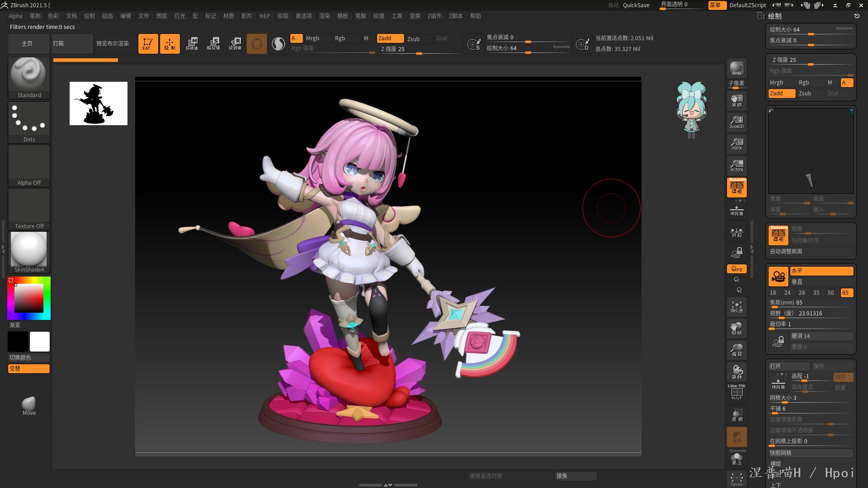Select the Move axis tool icon

pos(192,44)
